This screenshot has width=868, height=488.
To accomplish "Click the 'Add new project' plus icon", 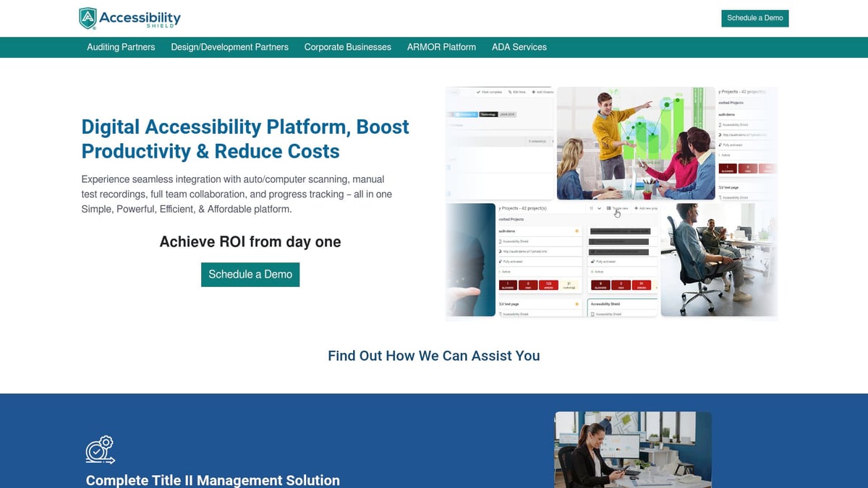I will point(635,208).
